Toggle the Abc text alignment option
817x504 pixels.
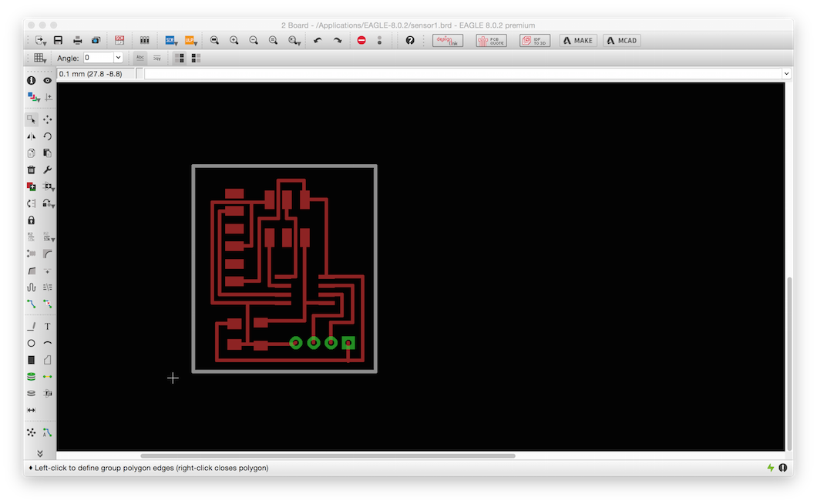[x=140, y=58]
